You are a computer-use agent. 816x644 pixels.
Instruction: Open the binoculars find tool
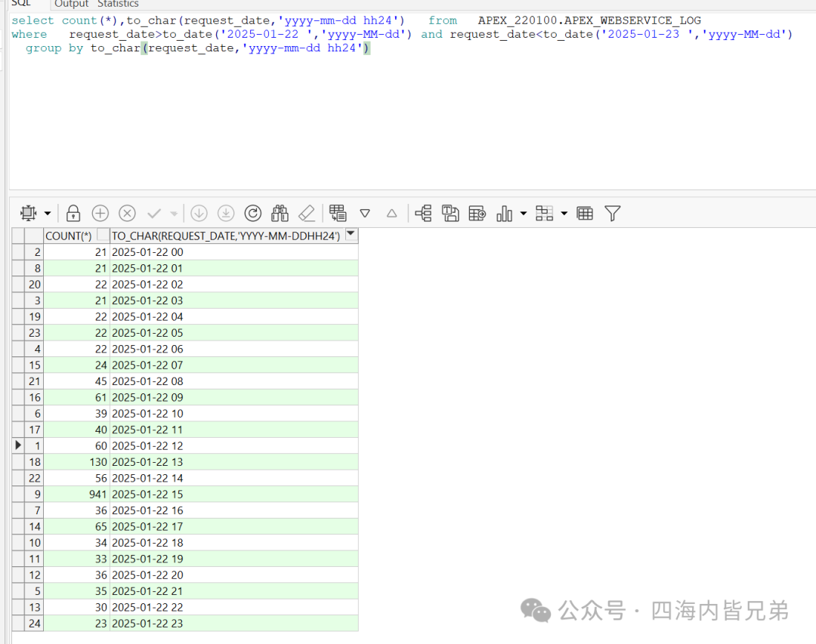pyautogui.click(x=280, y=213)
